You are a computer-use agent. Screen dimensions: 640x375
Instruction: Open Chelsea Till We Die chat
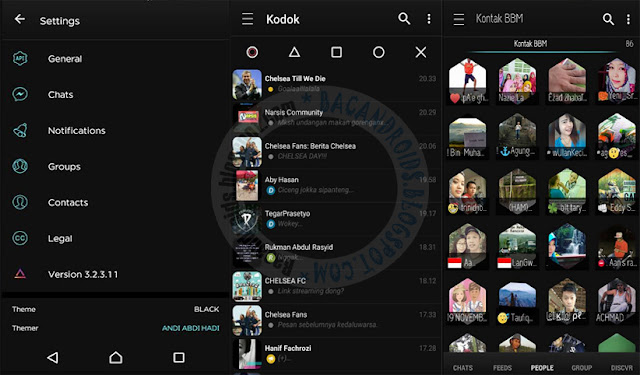[x=336, y=84]
